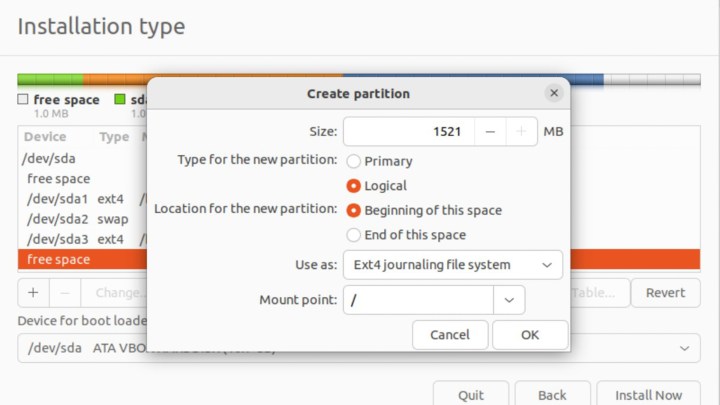
Task: Click the add partition plus icon
Action: click(33, 293)
